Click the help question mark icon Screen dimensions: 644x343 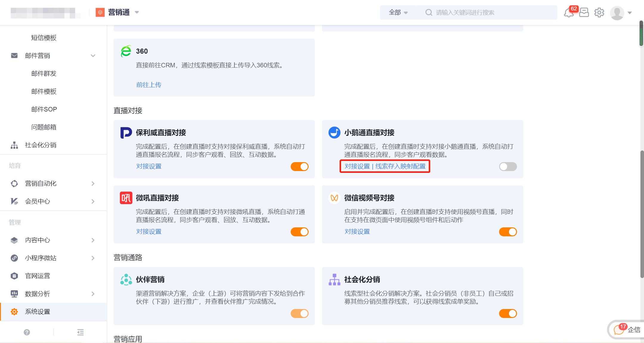(27, 332)
